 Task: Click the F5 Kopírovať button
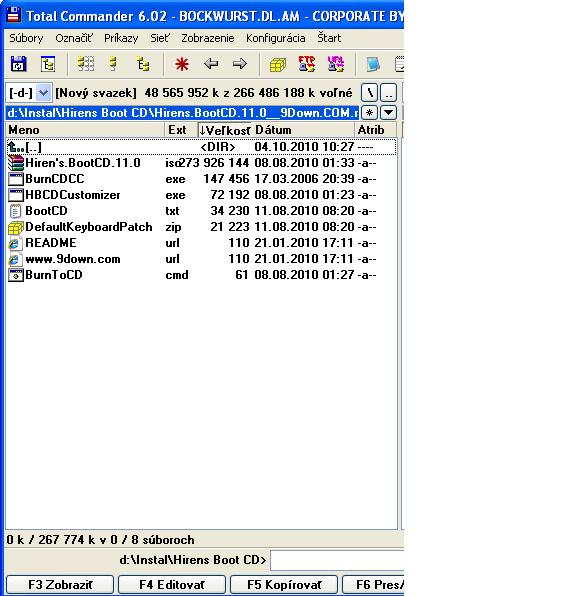pyautogui.click(x=284, y=585)
